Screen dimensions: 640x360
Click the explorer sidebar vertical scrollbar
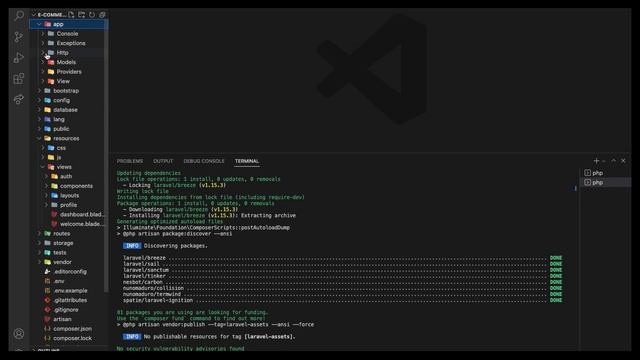coord(107,155)
